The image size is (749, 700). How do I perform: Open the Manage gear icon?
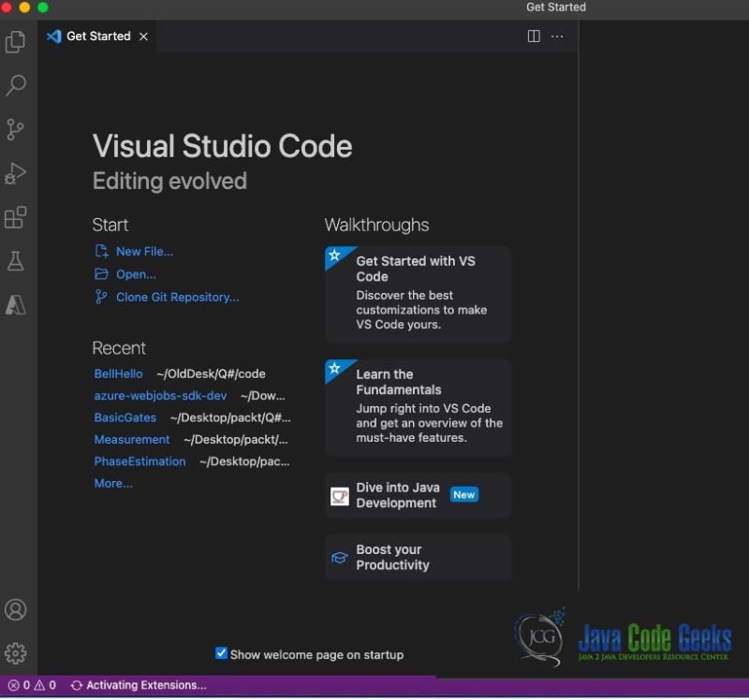pyautogui.click(x=15, y=653)
